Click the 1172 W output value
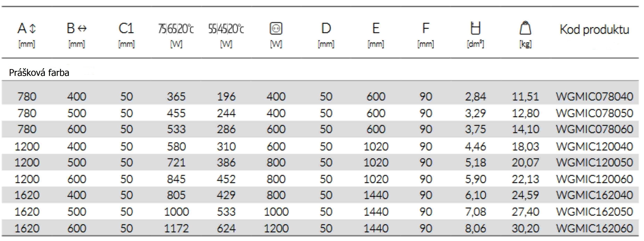644x241 pixels. tap(176, 228)
